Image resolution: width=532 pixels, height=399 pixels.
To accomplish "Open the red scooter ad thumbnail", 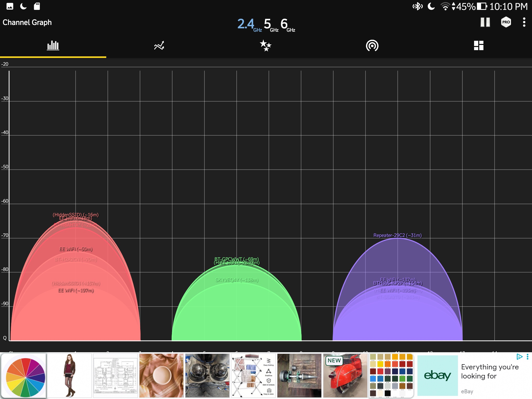I will (x=345, y=376).
